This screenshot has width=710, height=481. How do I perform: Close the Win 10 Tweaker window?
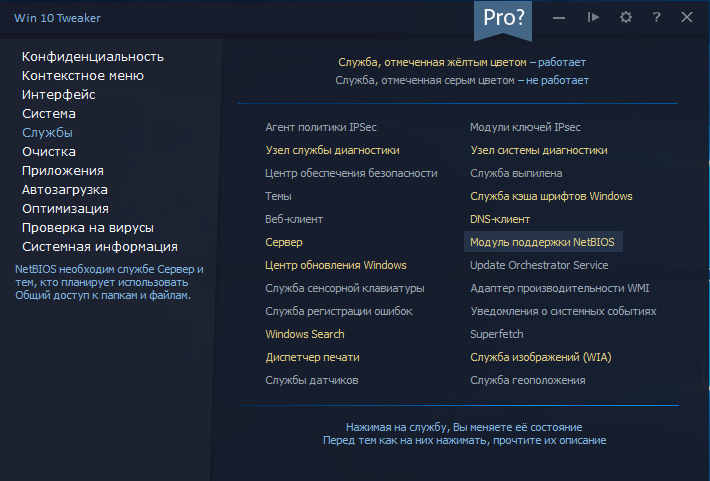click(687, 18)
